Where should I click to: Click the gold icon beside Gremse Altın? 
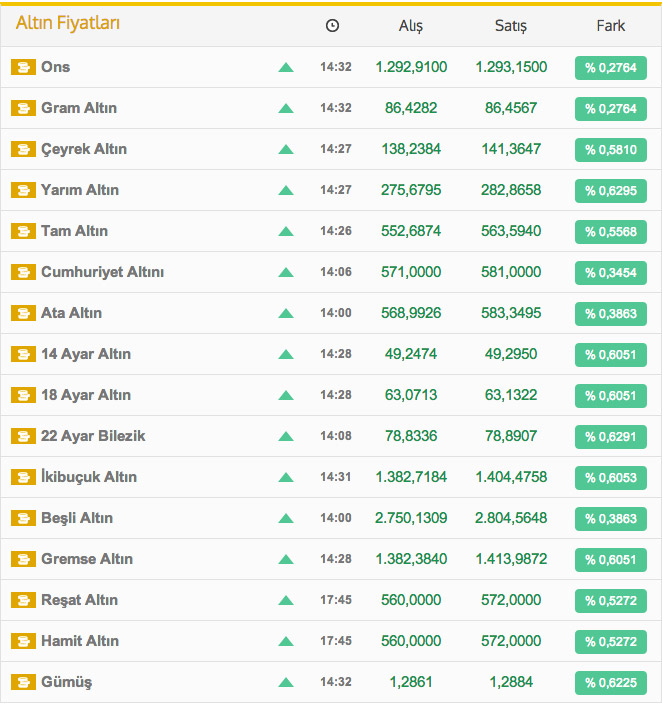tap(23, 559)
